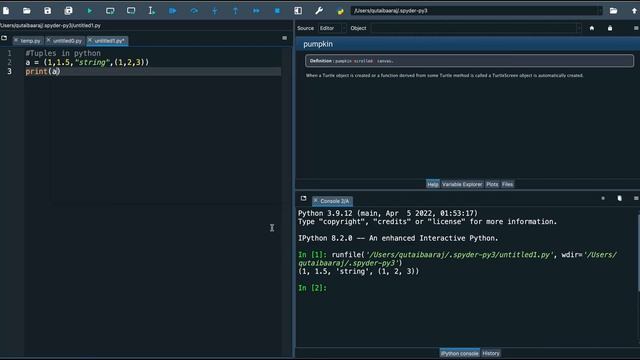Close the untitled0.py tab
This screenshot has height=360, width=640.
[x=49, y=40]
